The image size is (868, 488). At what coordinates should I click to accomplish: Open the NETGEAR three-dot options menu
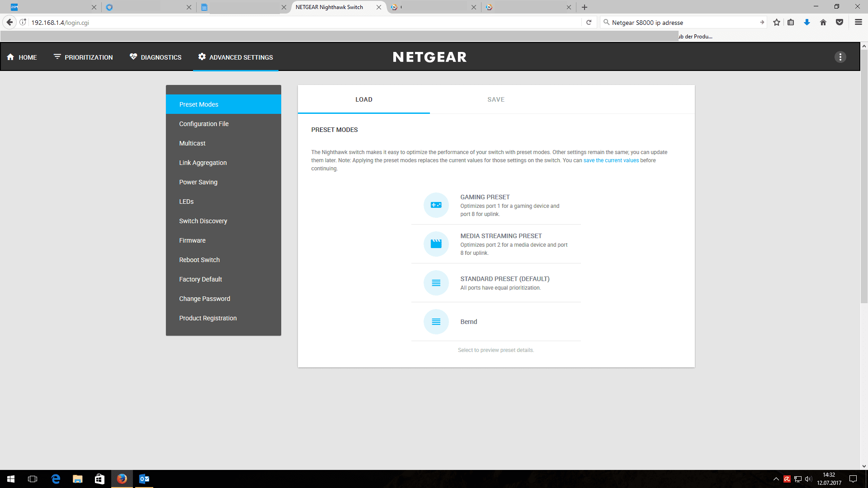click(x=840, y=57)
